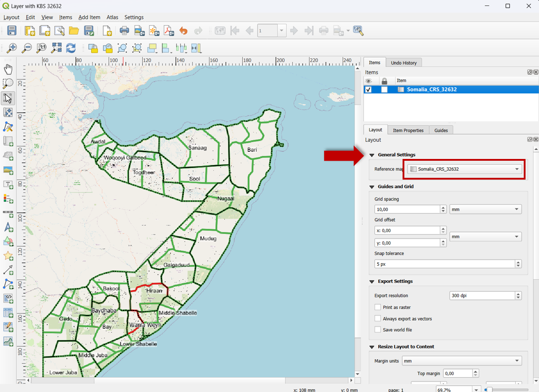The height and width of the screenshot is (392, 539).
Task: Toggle visibility checkbox for Somalia_CRS_32632 item
Action: click(x=369, y=89)
